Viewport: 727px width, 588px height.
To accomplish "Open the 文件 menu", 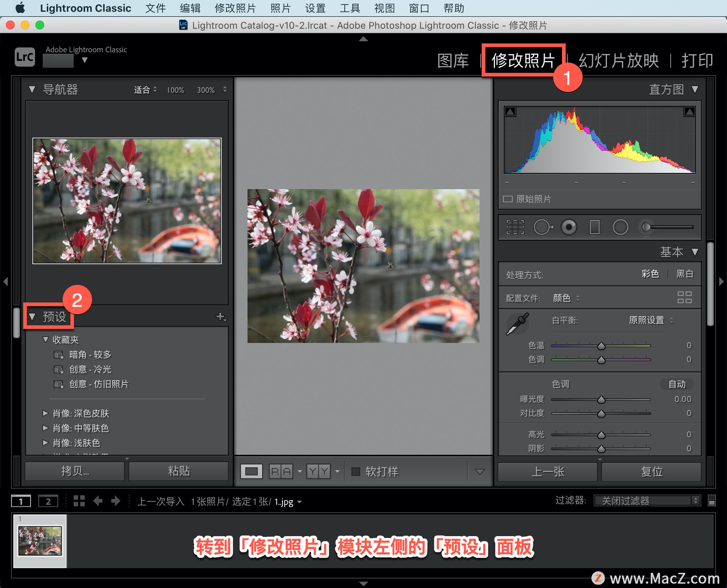I will (x=155, y=8).
